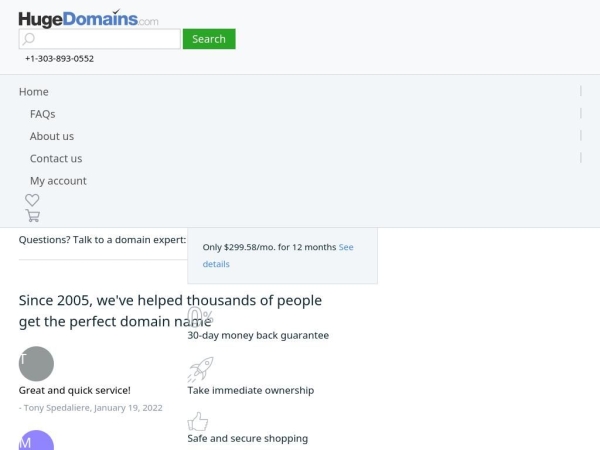Image resolution: width=600 pixels, height=450 pixels.
Task: Click the +1-303-893-0552 phone link
Action: click(x=59, y=59)
